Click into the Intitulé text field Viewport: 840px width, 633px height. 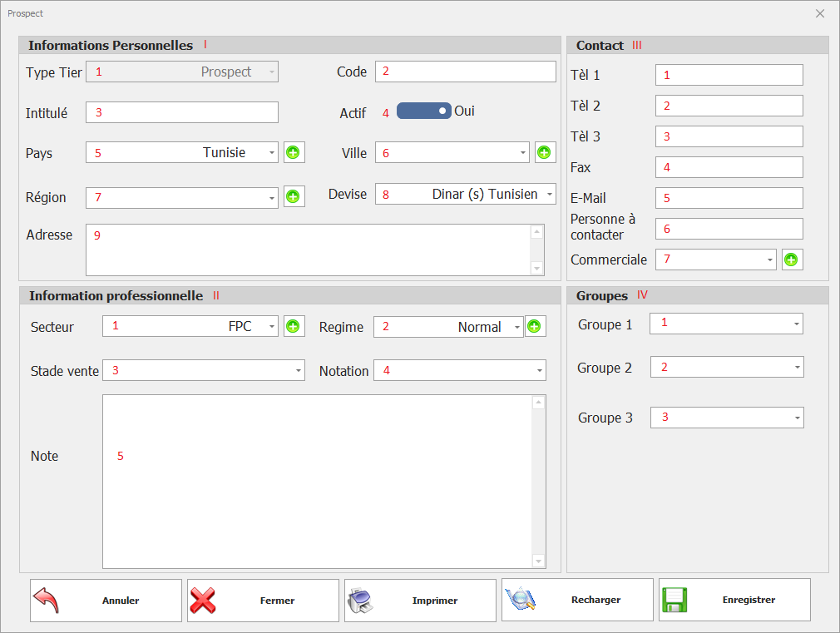pyautogui.click(x=181, y=112)
